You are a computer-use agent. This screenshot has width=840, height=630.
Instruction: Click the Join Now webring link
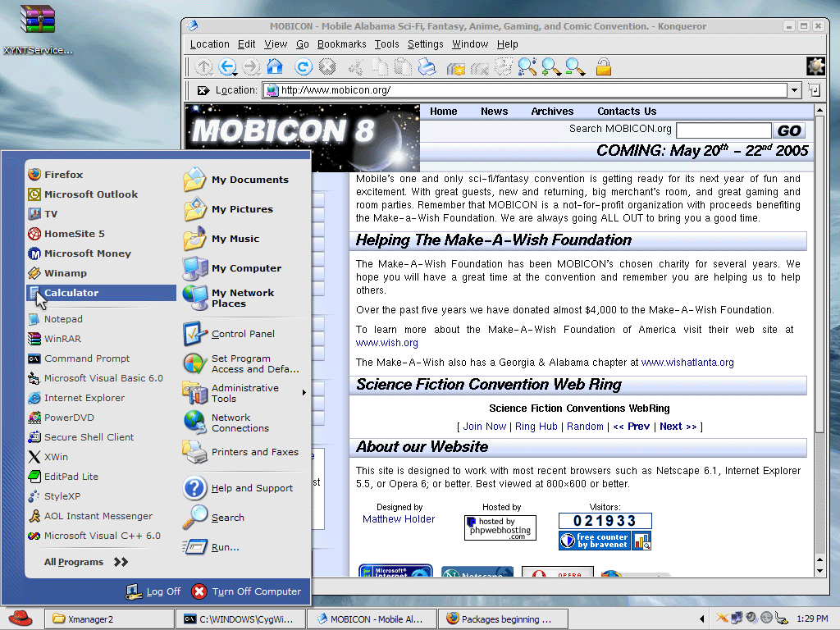click(484, 427)
